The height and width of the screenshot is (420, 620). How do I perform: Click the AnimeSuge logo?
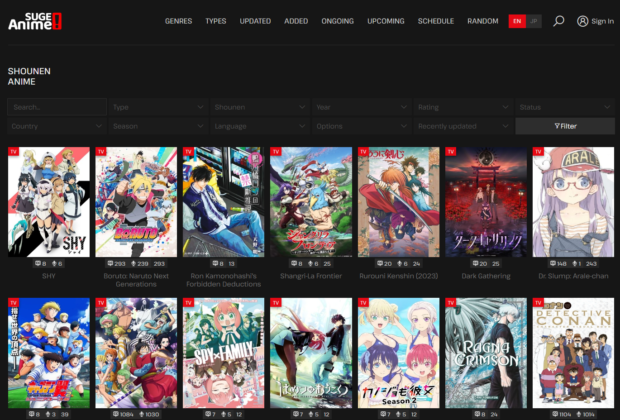(38, 21)
